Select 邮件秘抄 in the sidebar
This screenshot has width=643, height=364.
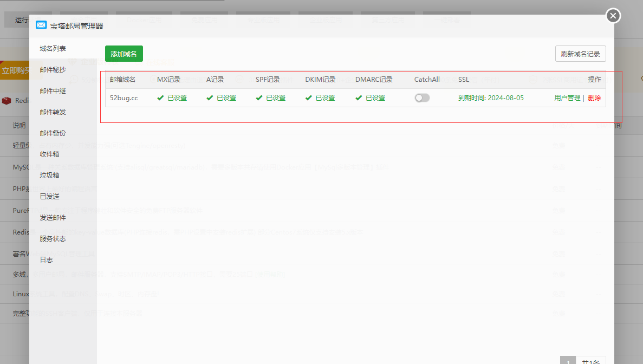click(53, 70)
